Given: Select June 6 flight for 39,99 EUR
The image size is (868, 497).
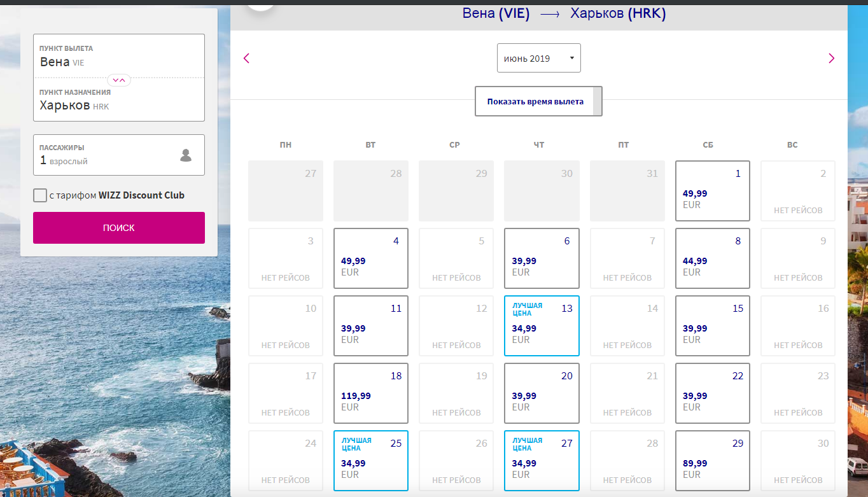Looking at the screenshot, I should (542, 258).
